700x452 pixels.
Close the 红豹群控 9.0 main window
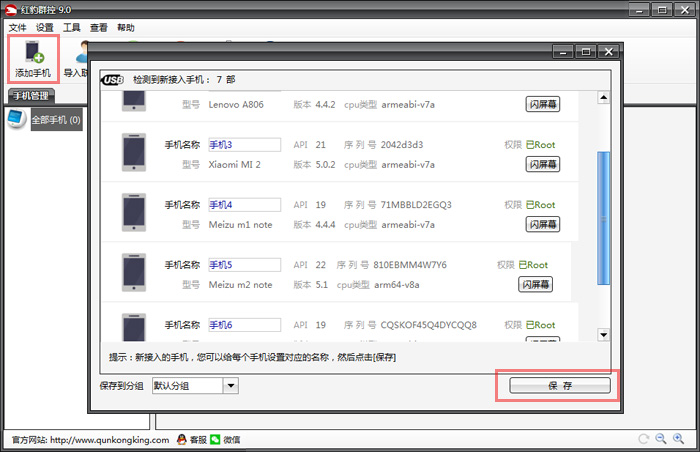(x=685, y=9)
